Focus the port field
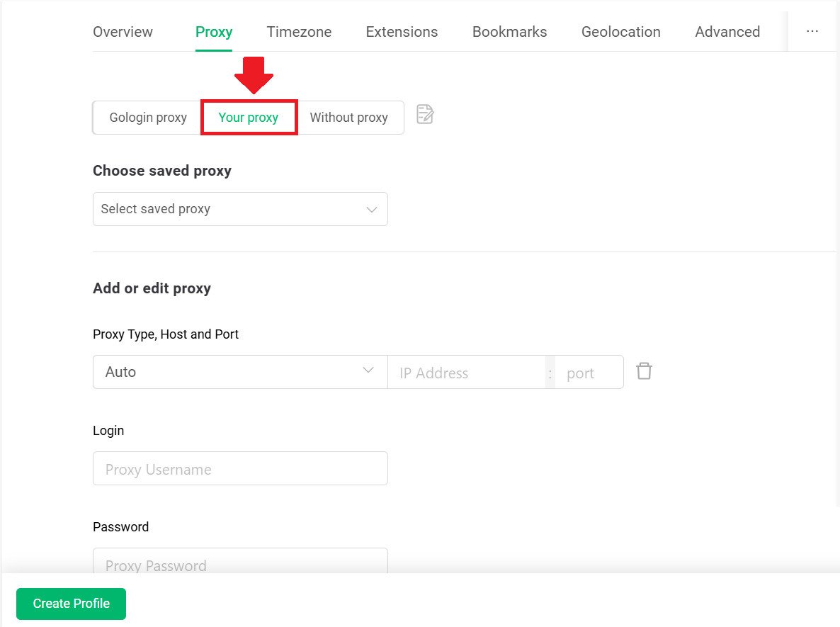The height and width of the screenshot is (627, 840). pyautogui.click(x=589, y=373)
